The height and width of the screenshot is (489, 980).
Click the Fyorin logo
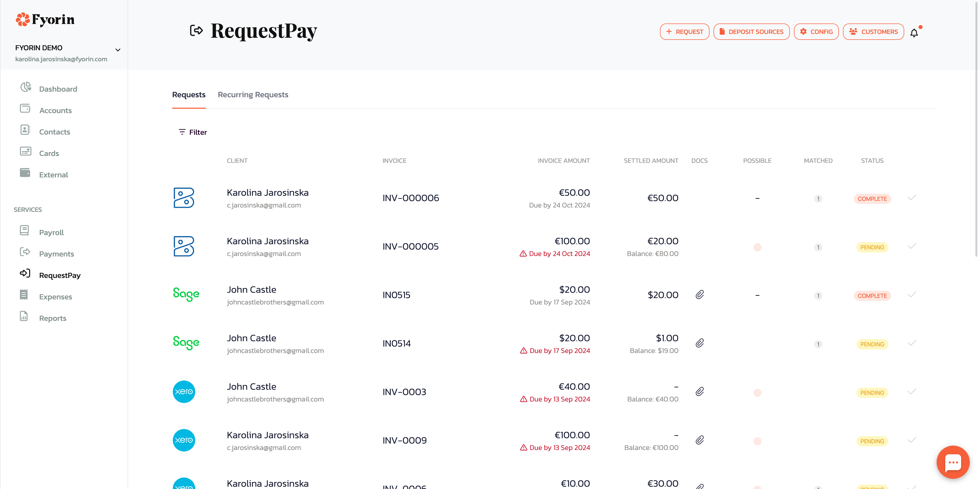[x=45, y=19]
